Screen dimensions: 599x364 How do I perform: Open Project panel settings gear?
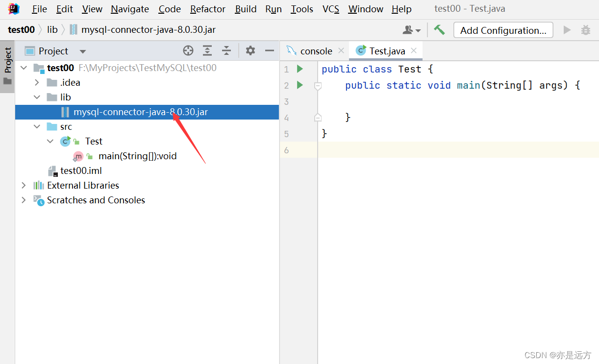[250, 50]
